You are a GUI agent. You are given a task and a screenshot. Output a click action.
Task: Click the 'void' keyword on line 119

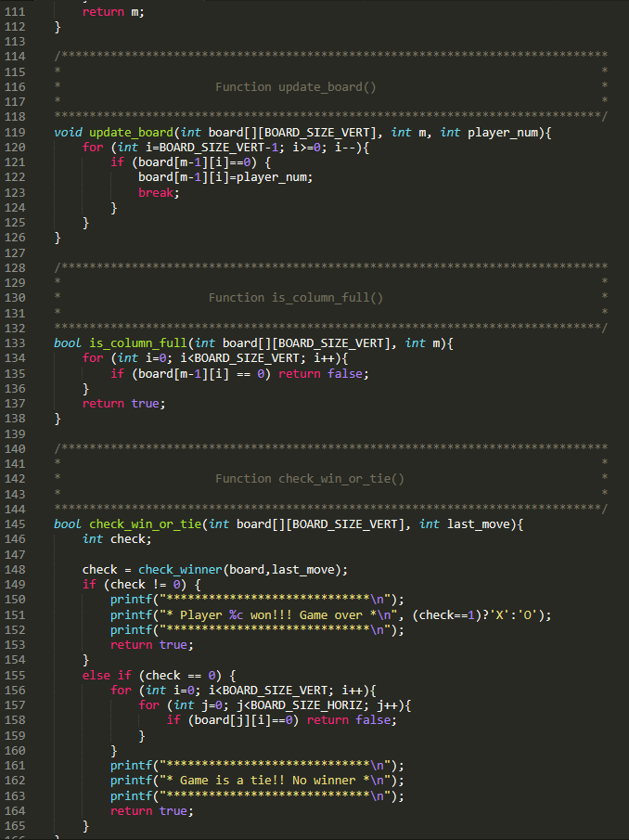68,133
